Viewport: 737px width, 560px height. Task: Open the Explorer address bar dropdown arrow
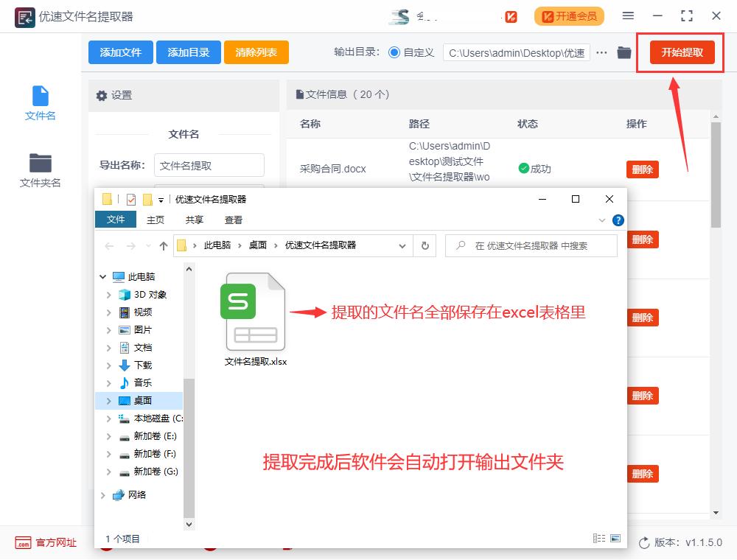point(401,245)
